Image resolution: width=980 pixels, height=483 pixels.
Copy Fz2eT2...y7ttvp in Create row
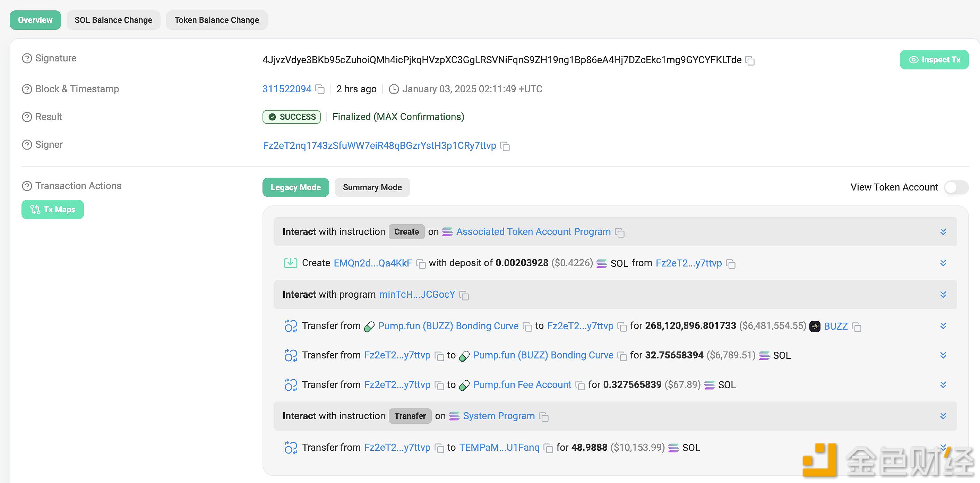click(730, 264)
